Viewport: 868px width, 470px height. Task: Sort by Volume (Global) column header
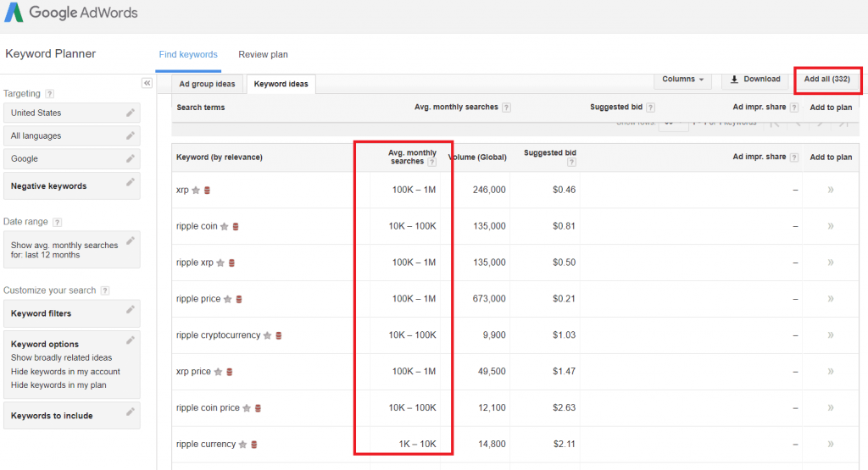point(480,157)
